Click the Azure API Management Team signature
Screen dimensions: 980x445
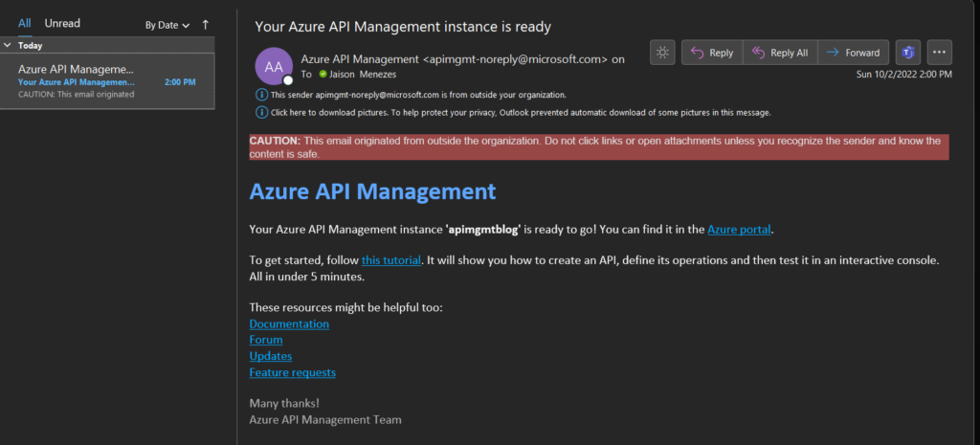(x=325, y=420)
